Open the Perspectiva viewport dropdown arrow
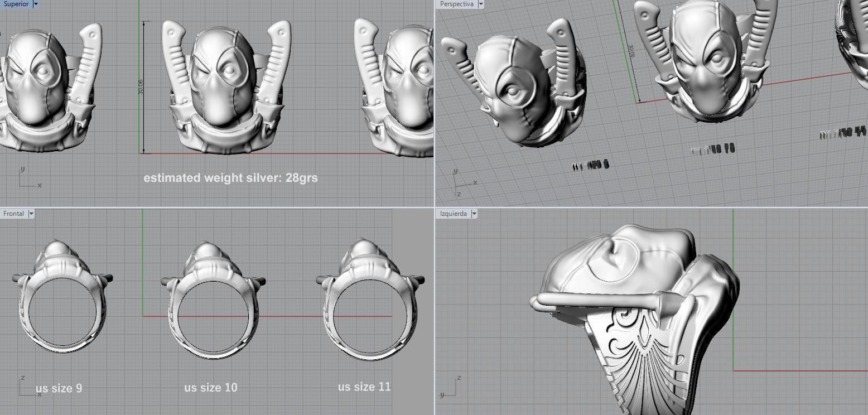 [x=481, y=4]
